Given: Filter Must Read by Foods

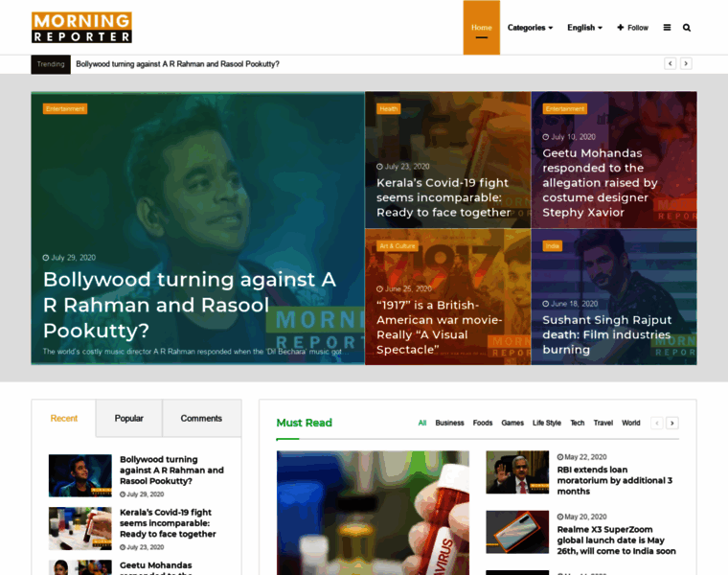Looking at the screenshot, I should 483,424.
